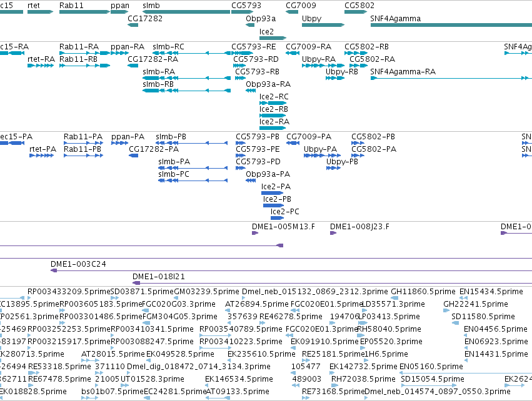
Task: Open the CG5793-RB transcript label
Action: [x=257, y=72]
